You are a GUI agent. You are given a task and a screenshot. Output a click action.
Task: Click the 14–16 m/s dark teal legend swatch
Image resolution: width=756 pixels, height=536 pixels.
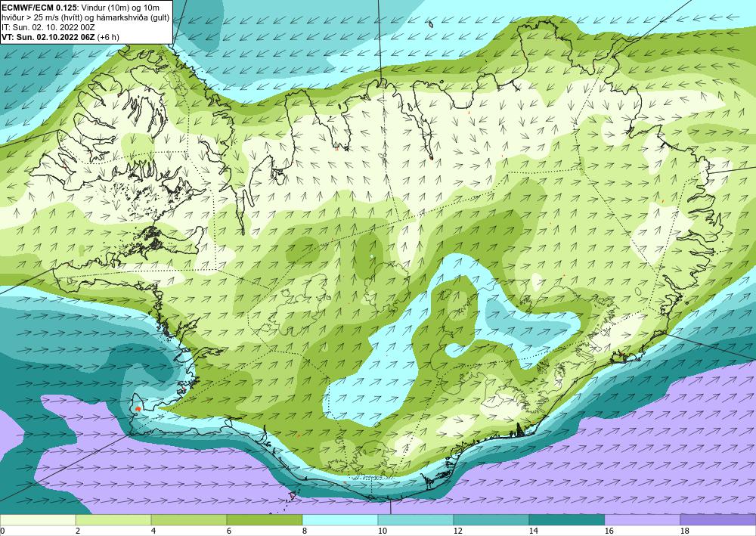pyautogui.click(x=567, y=520)
